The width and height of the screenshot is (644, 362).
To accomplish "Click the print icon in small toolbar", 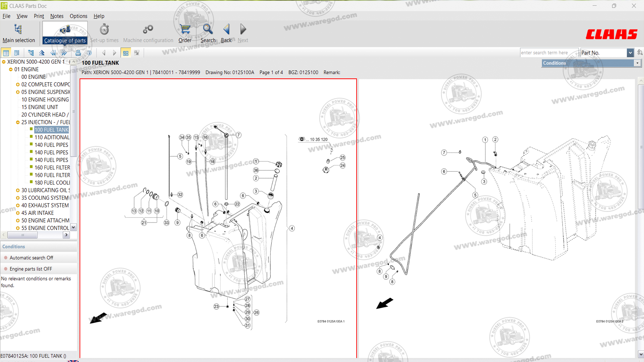I will tap(78, 53).
